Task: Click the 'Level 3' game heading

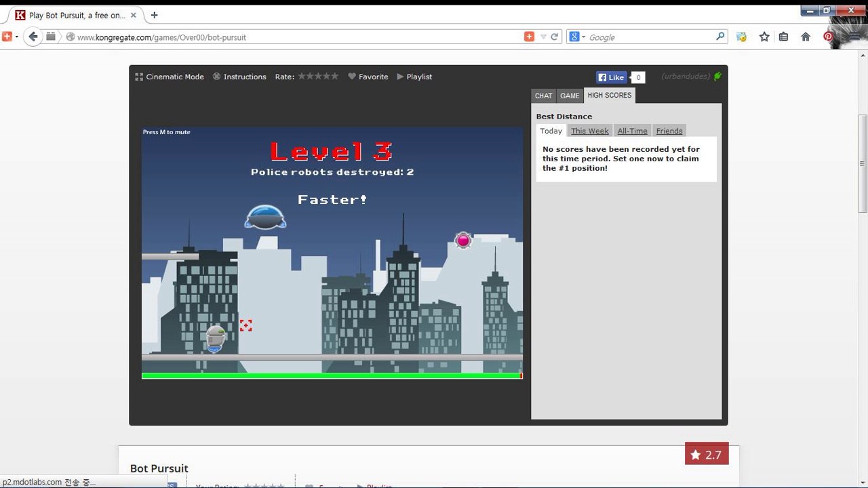Action: tap(332, 152)
